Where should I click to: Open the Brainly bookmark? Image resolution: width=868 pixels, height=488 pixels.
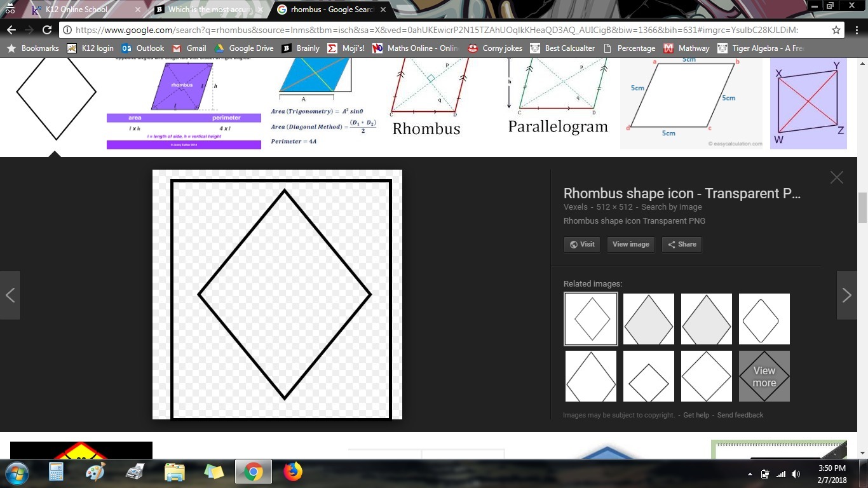click(x=301, y=48)
